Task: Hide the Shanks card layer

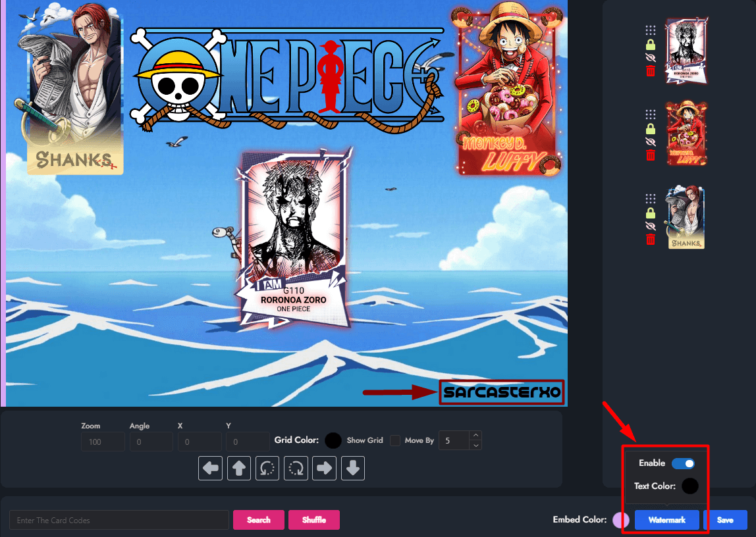Action: point(651,226)
